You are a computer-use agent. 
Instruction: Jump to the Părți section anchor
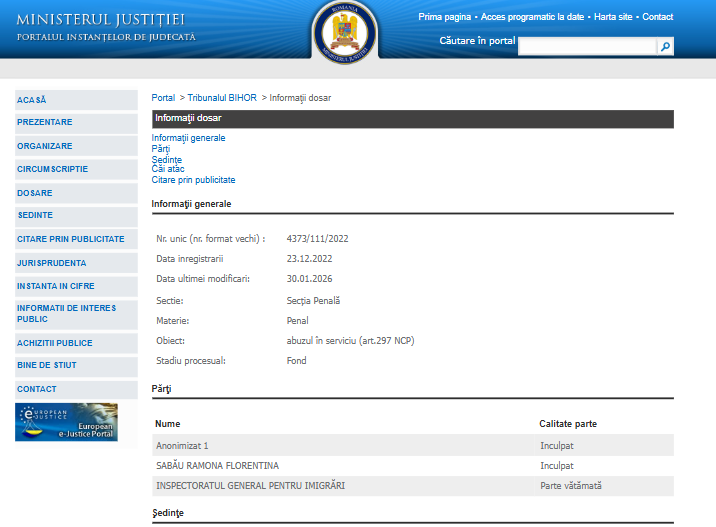[161, 149]
